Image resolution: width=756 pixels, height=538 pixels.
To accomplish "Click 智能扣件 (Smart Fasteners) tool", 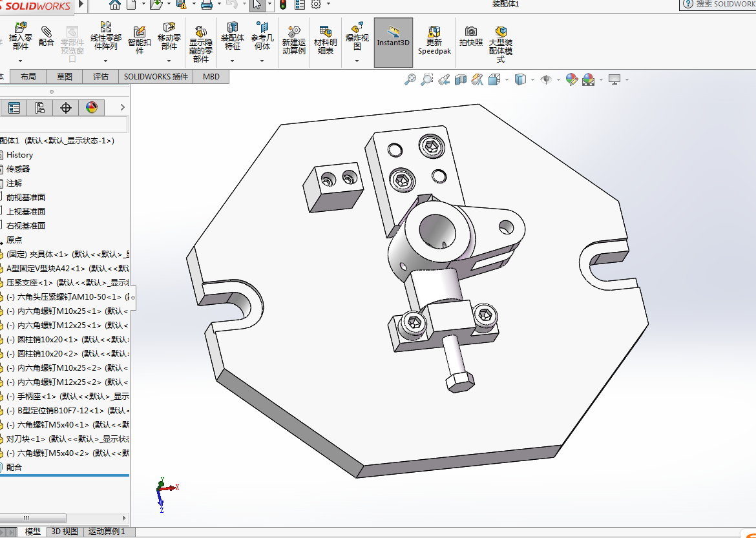I will point(140,39).
